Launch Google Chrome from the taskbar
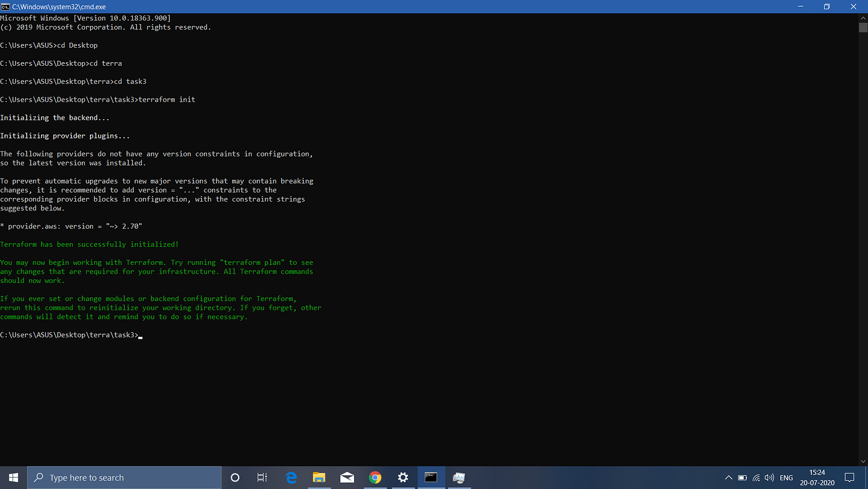The width and height of the screenshot is (868, 489). point(375,477)
